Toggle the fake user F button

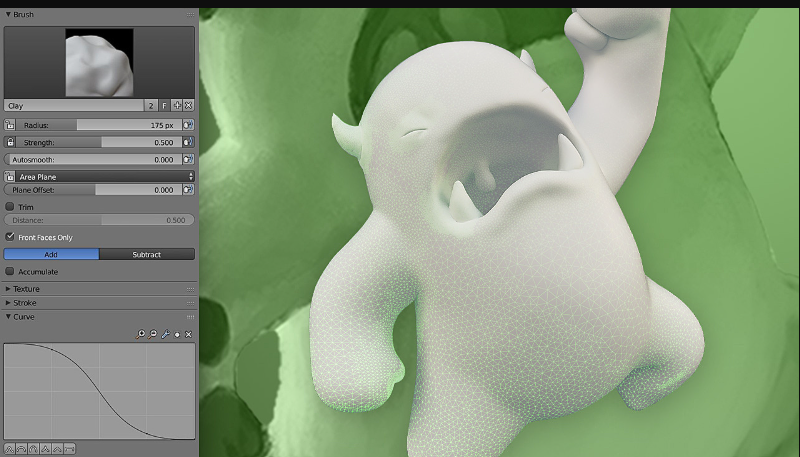point(164,106)
